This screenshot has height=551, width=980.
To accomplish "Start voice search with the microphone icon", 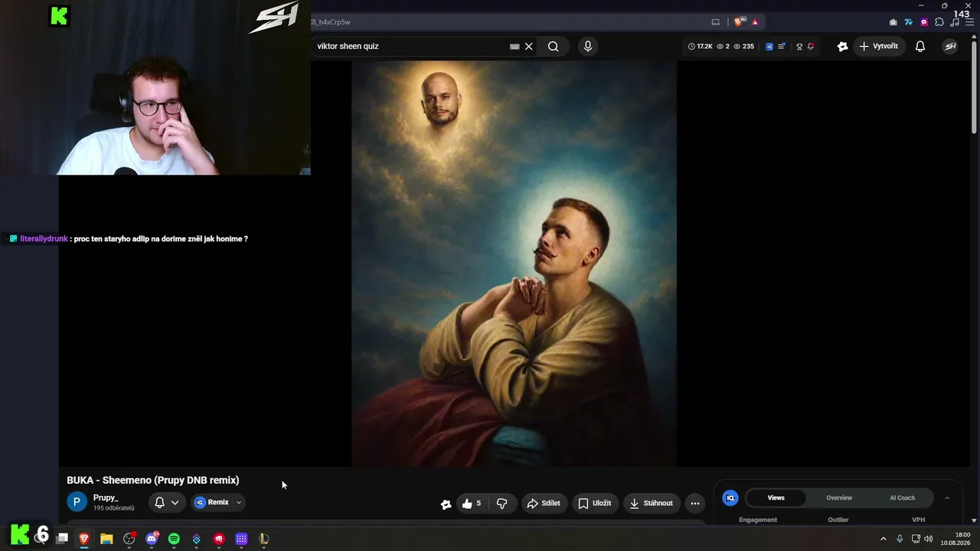I will 588,46.
